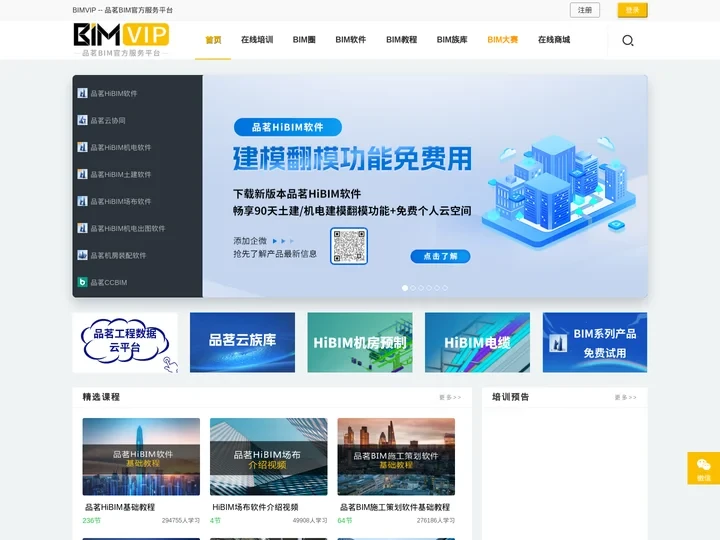Image resolution: width=720 pixels, height=540 pixels.
Task: Click icon beside 品茗HiBIM场布软件
Action: (82, 201)
